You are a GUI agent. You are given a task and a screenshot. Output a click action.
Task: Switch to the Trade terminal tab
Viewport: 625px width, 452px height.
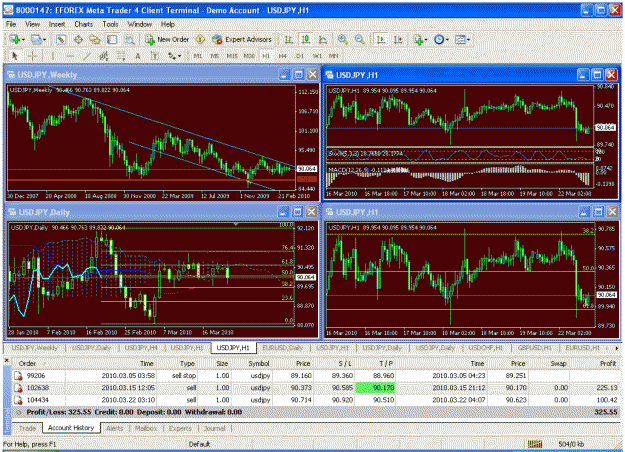tap(27, 428)
